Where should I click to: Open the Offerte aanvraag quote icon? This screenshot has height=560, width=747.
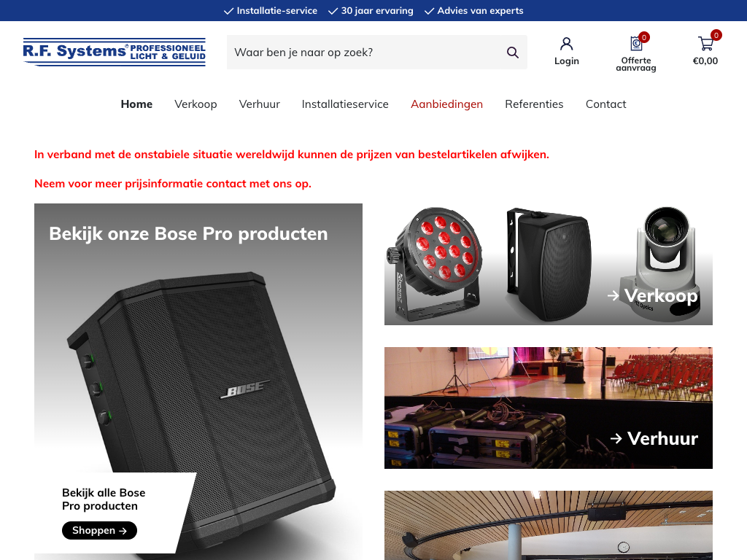tap(636, 43)
